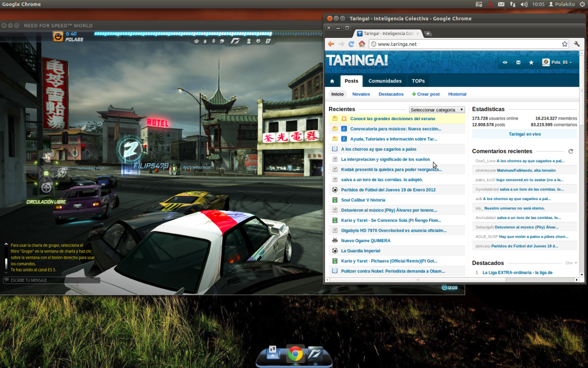Refresh Comentarios recientes with reload icon
The width and height of the screenshot is (588, 368).
[x=571, y=151]
